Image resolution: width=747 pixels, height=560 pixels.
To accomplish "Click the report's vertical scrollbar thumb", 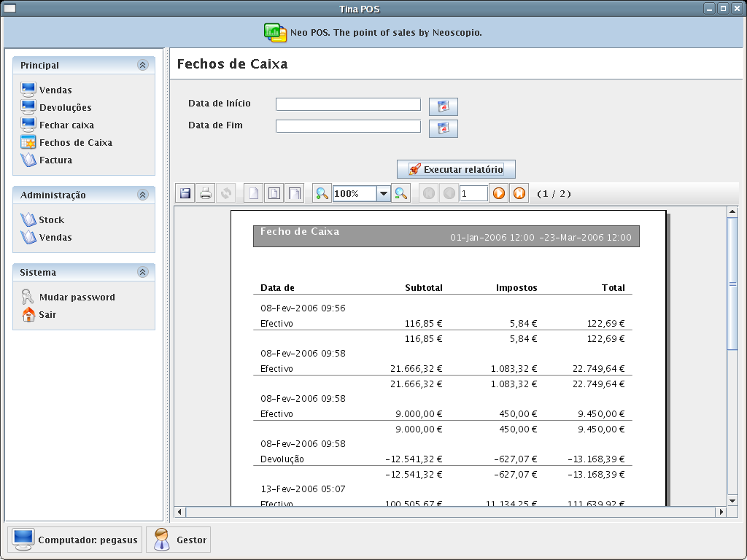I will pyautogui.click(x=732, y=284).
